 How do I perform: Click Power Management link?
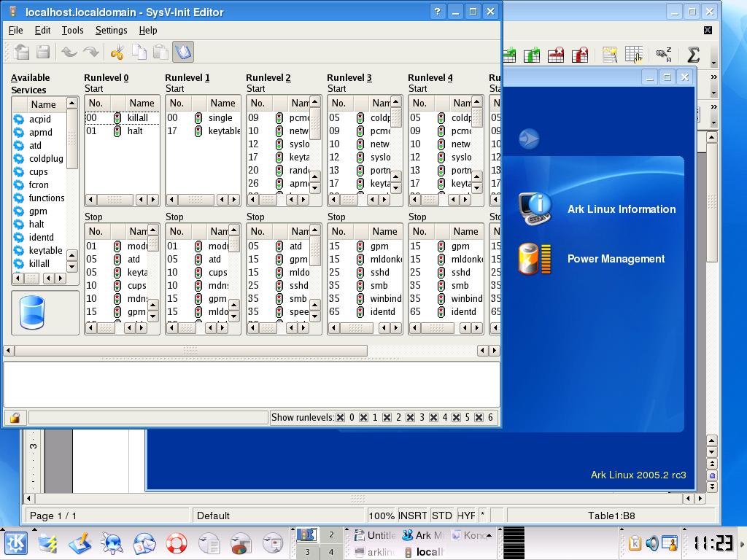point(616,259)
